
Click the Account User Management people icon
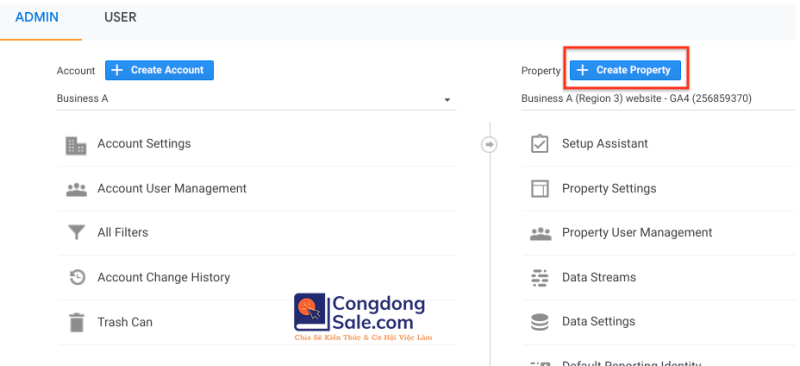tap(77, 189)
